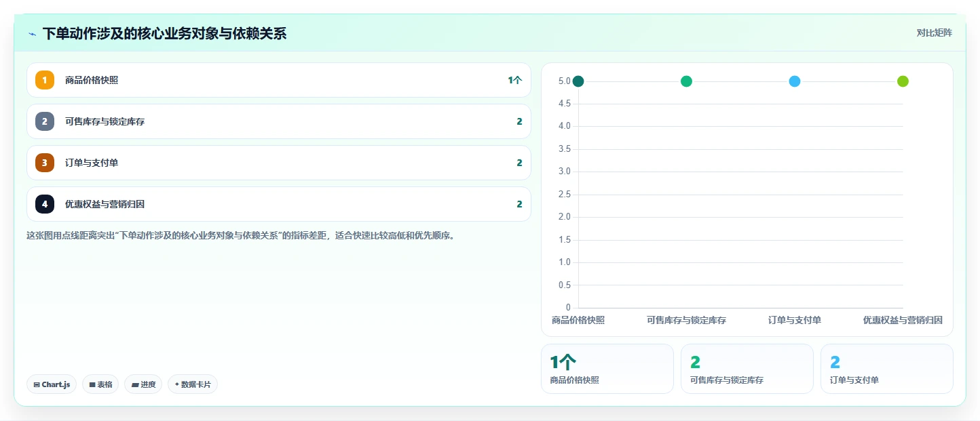This screenshot has height=421, width=980.
Task: Open the blue 2 订单与支付单 data card
Action: [x=887, y=369]
